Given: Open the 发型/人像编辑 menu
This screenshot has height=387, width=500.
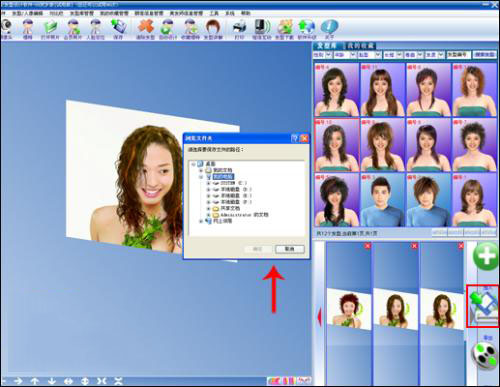Looking at the screenshot, I should (x=27, y=13).
